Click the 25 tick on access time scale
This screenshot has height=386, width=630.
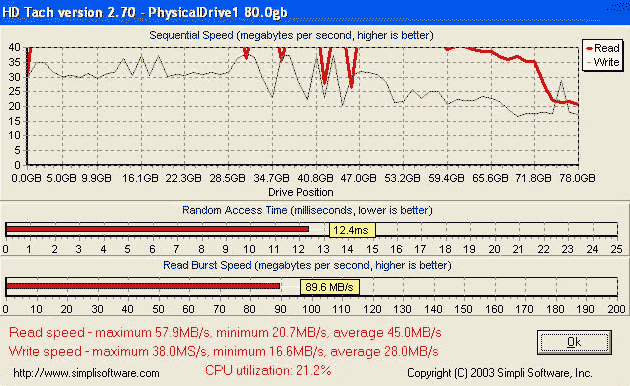(617, 249)
